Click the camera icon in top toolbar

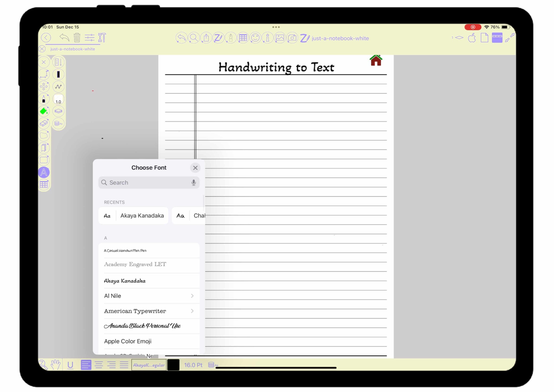tap(292, 38)
